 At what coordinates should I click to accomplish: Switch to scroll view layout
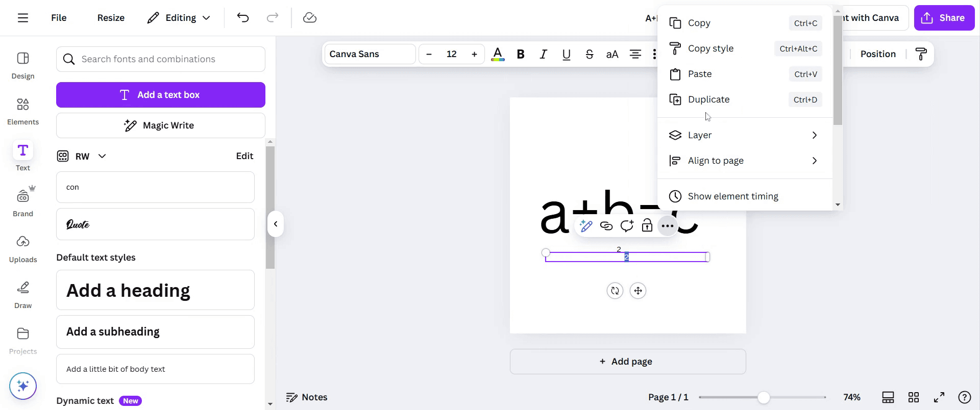[x=888, y=397]
